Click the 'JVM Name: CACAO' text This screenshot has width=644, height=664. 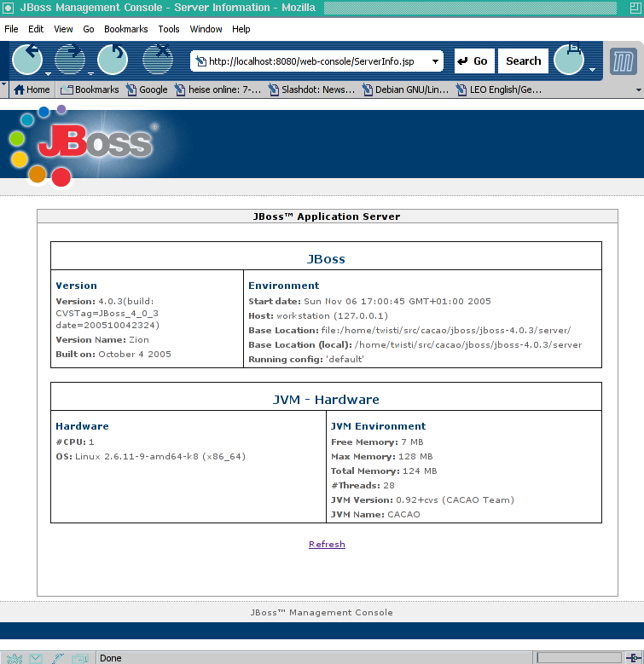pyautogui.click(x=375, y=514)
